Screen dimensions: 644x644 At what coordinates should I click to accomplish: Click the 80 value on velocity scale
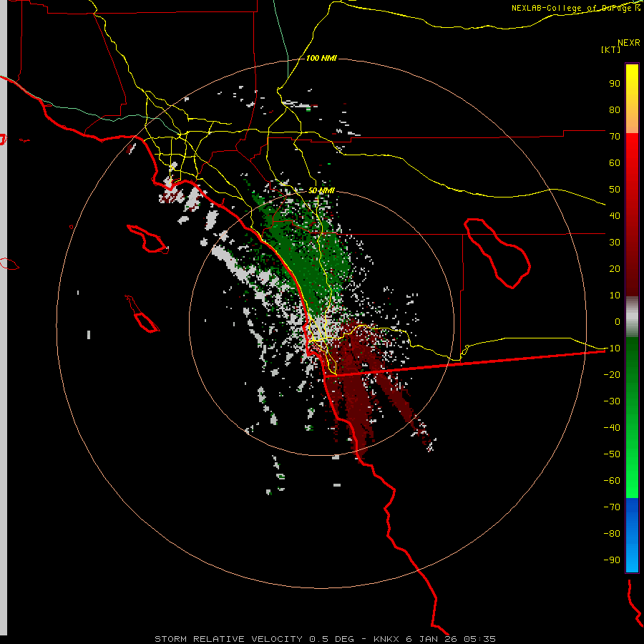pos(615,109)
